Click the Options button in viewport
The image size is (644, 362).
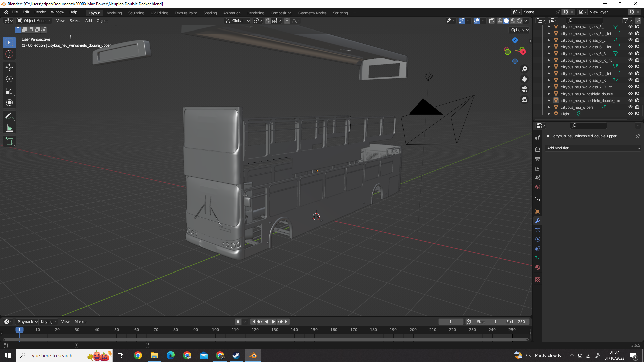coord(519,30)
